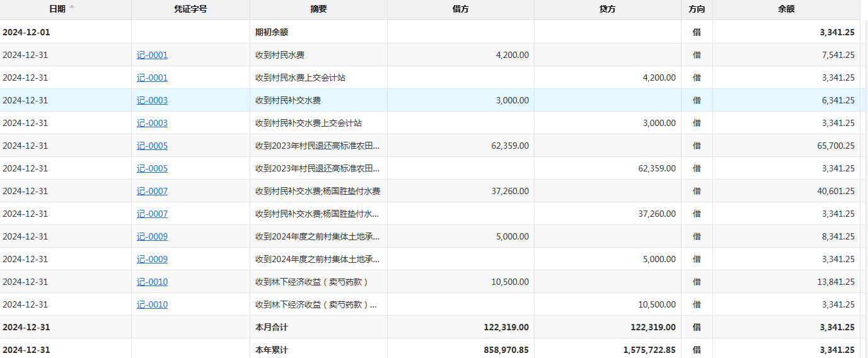Open voucher 记-0007 with 37,260.00 debit
The image size is (868, 358).
[x=152, y=191]
